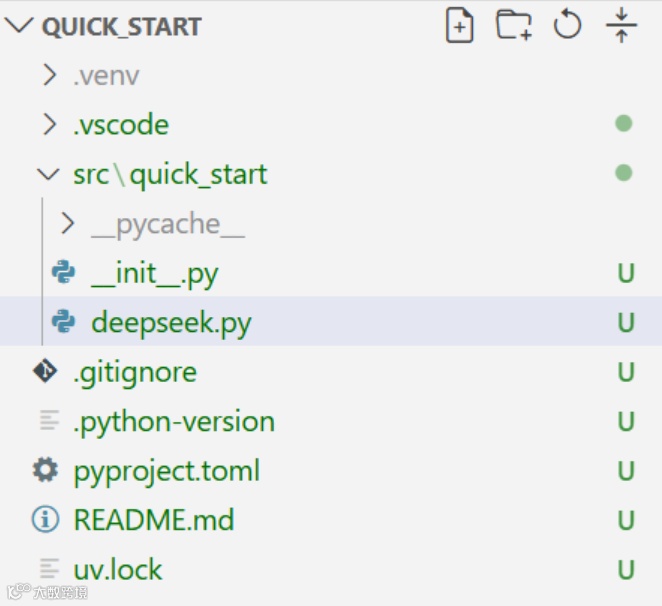This screenshot has height=606, width=662.
Task: Click the info icon beside README.md
Action: [x=45, y=520]
